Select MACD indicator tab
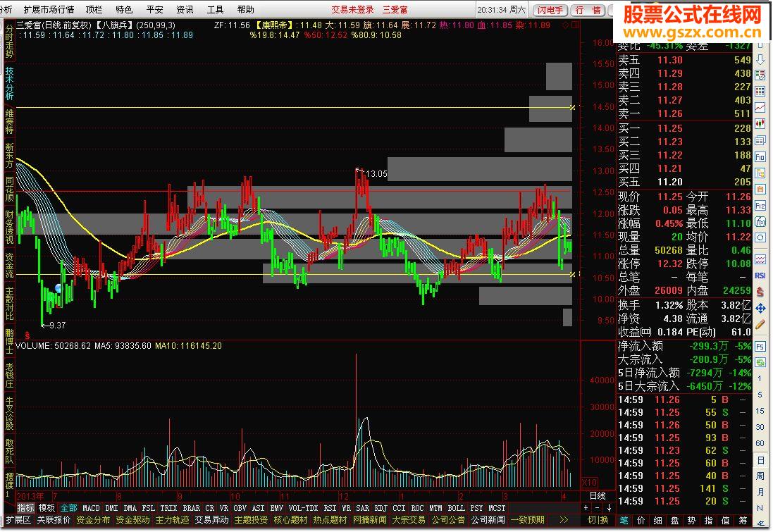Viewport: 773px width, 532px height. pos(91,508)
